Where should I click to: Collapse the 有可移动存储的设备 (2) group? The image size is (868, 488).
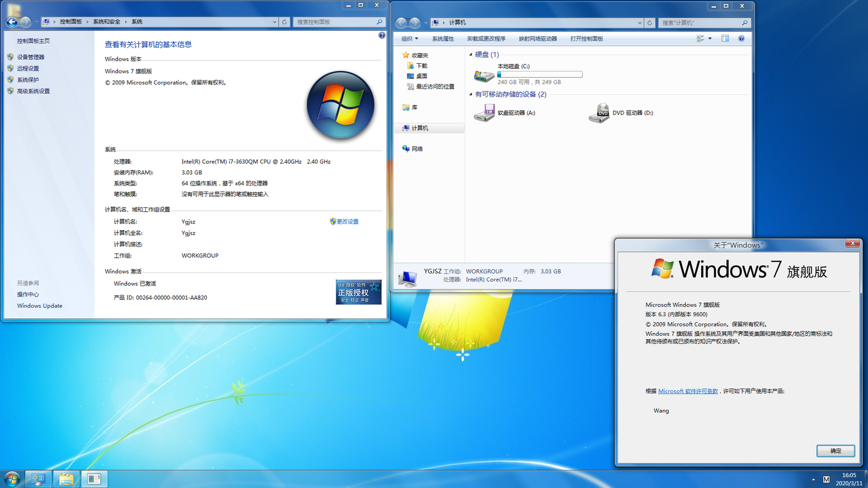pos(471,95)
